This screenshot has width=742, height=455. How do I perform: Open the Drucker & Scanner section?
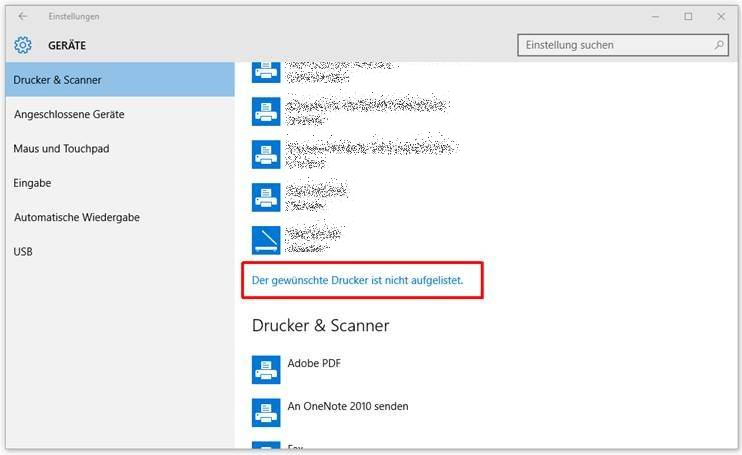58,80
